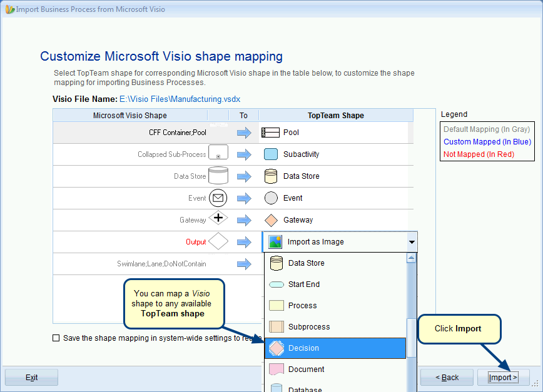Click Not Mapped (In Red) legend entry
This screenshot has width=543, height=392.
[479, 154]
